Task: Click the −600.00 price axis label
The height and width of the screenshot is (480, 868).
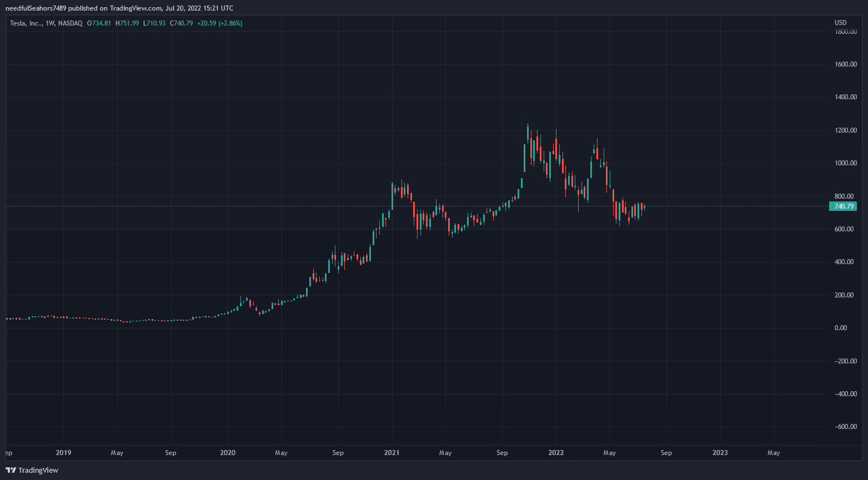Action: click(845, 427)
